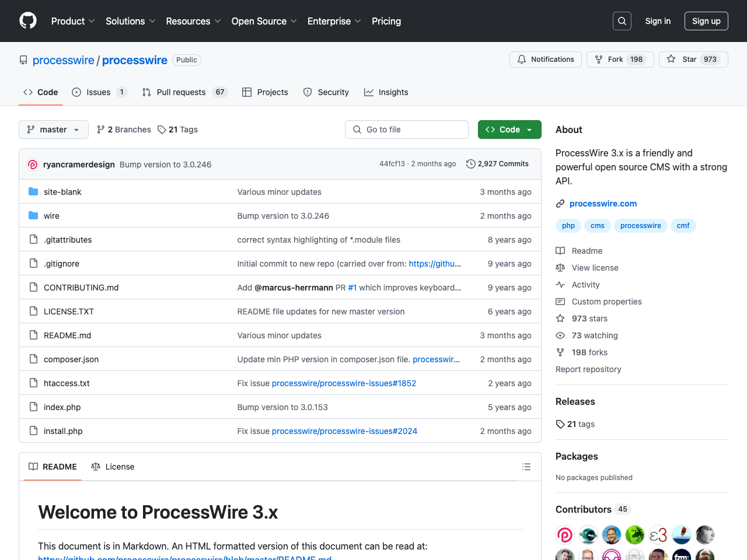Click the Go to file search field

pyautogui.click(x=407, y=129)
